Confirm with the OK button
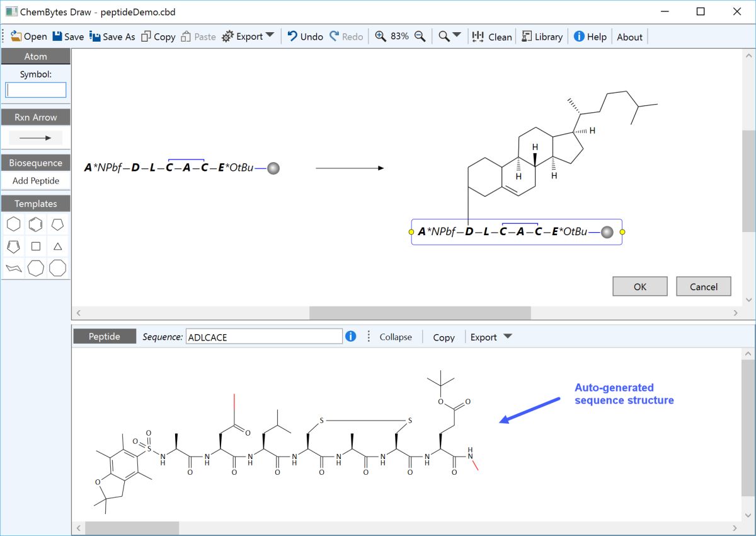 pyautogui.click(x=640, y=286)
